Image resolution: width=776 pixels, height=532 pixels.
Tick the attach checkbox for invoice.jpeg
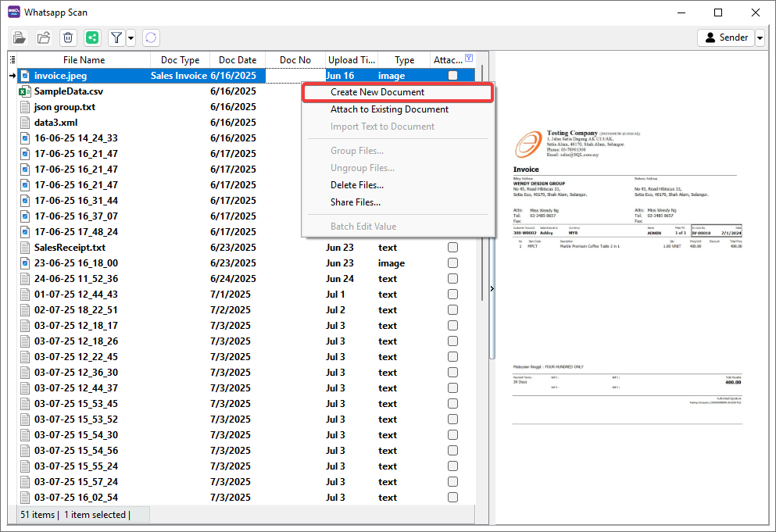tap(452, 76)
